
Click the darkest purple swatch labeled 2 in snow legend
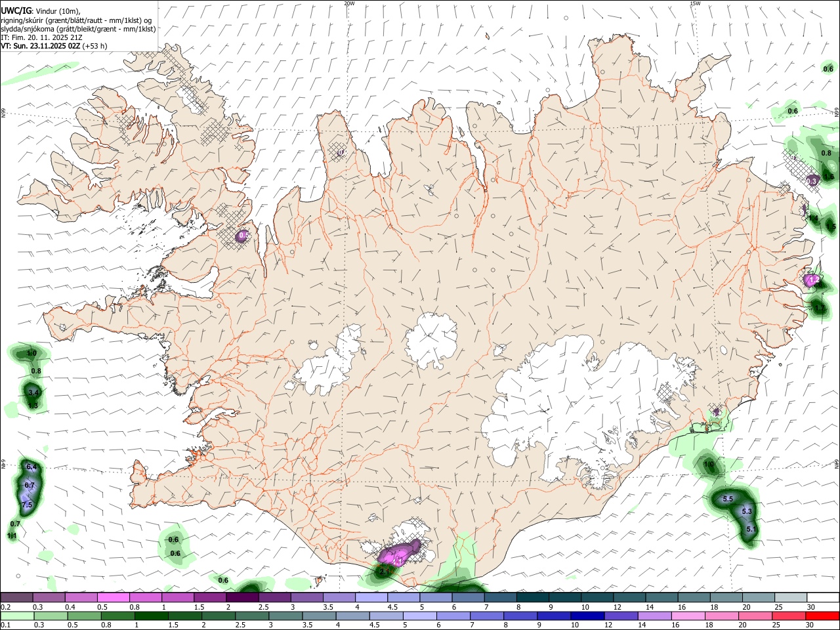tap(242, 598)
